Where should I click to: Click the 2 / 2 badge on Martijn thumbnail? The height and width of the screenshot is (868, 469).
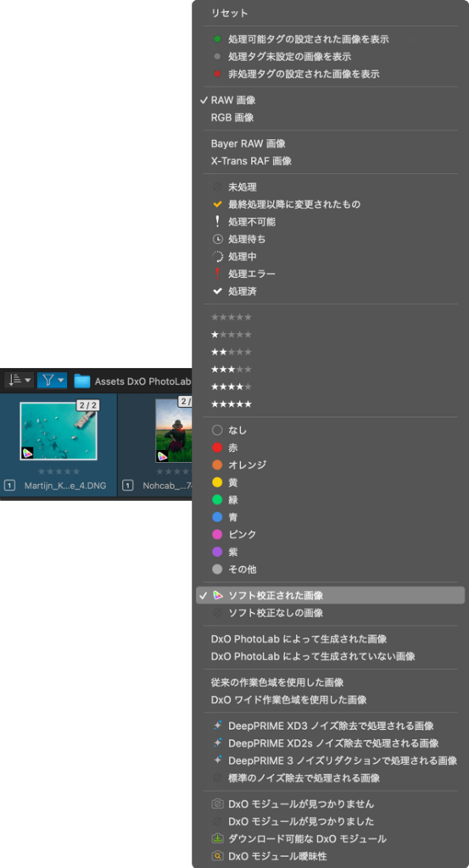click(88, 406)
